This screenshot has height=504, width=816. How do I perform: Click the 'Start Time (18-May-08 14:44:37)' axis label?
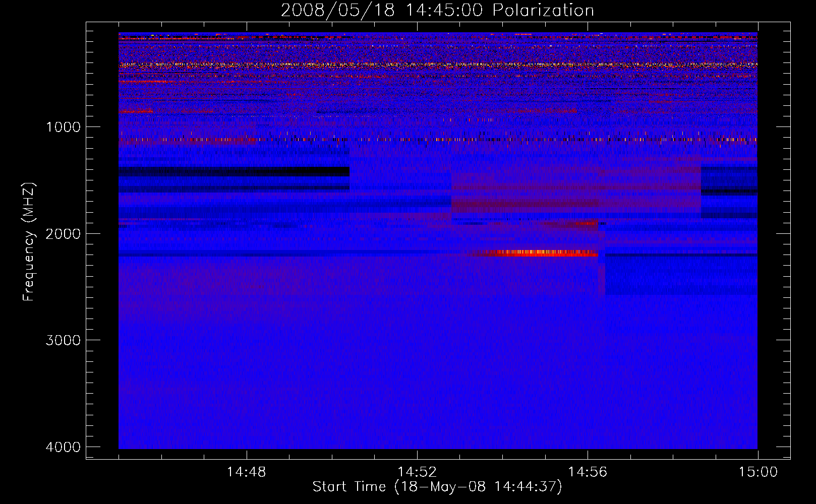tap(437, 487)
